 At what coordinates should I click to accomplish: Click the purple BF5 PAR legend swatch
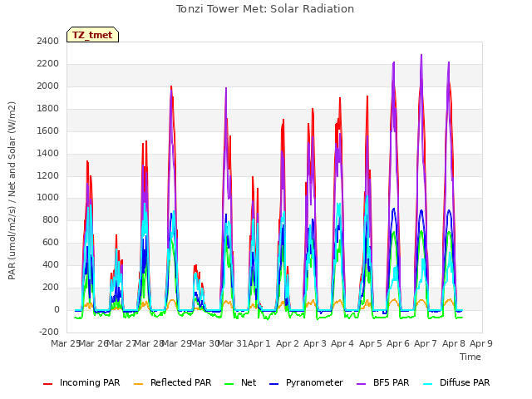tap(362, 384)
